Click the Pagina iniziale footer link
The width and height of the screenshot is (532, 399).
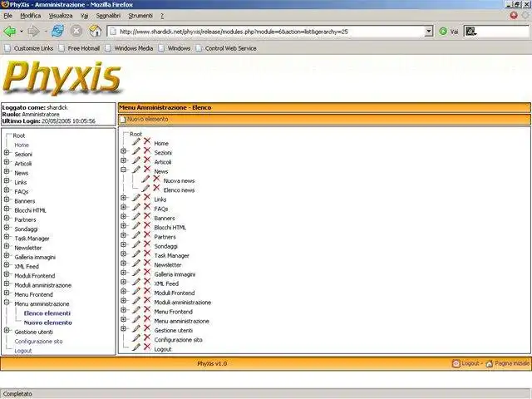(x=512, y=363)
